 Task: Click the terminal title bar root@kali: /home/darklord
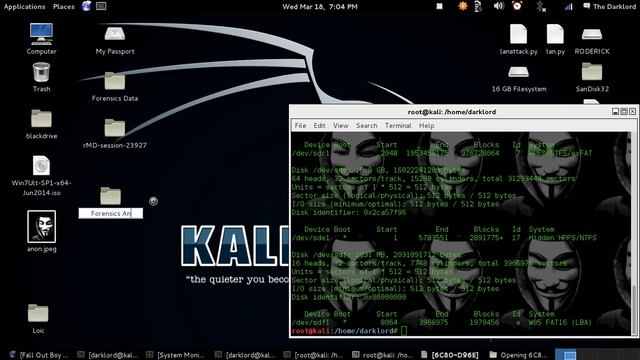click(452, 112)
